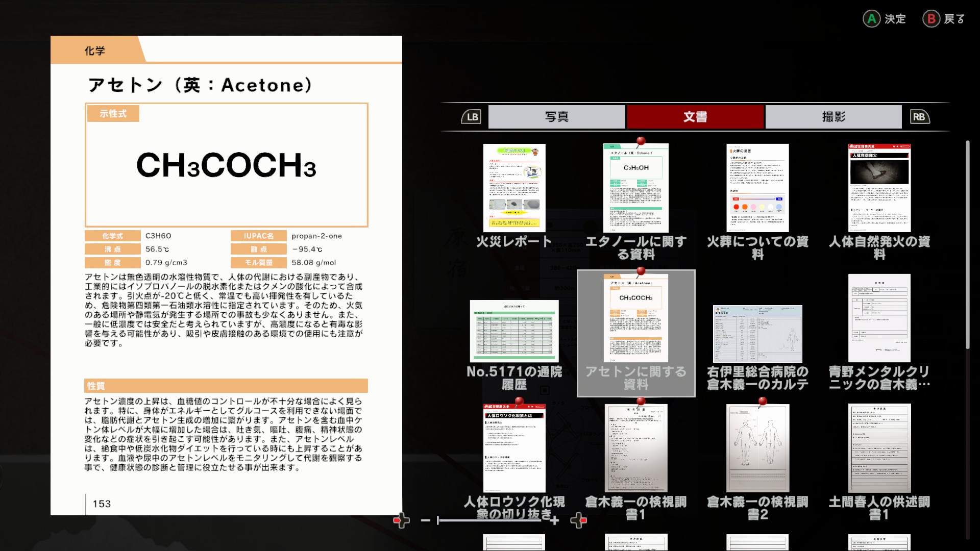
Task: Click the D-pad right icon
Action: tap(578, 520)
